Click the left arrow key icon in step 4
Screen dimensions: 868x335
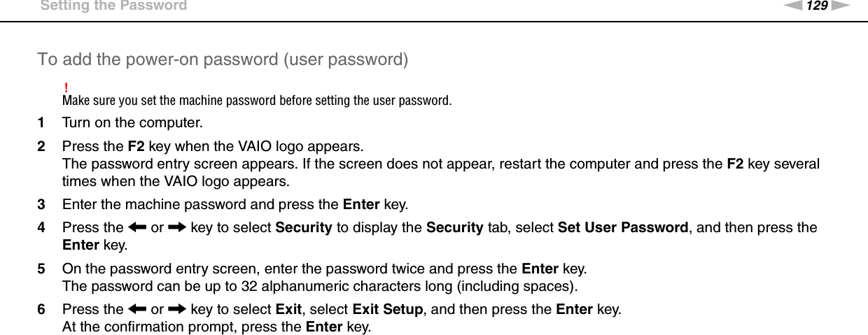136,228
